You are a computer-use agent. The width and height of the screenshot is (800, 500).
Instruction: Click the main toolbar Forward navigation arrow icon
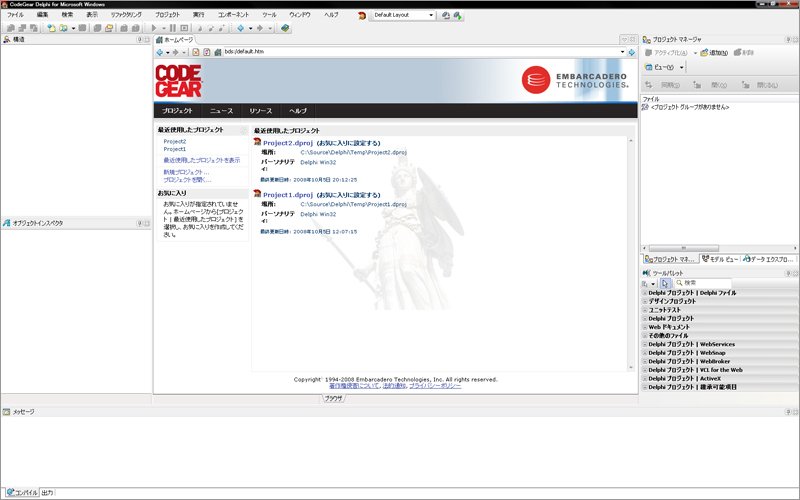[260, 28]
